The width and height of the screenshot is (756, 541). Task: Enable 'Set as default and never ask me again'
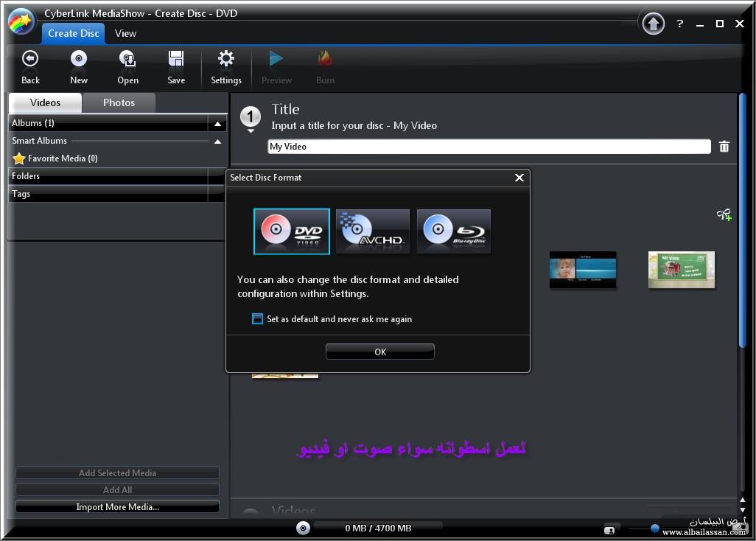257,318
